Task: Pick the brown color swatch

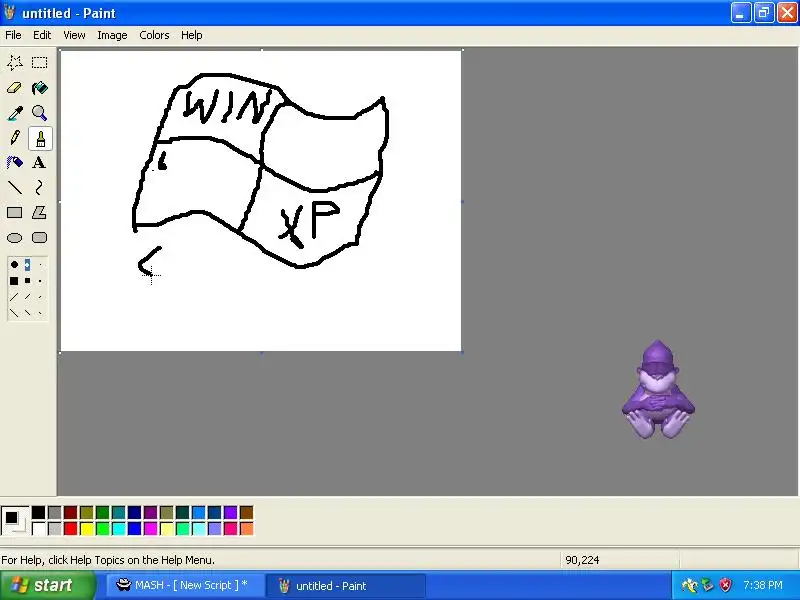Action: coord(246,512)
